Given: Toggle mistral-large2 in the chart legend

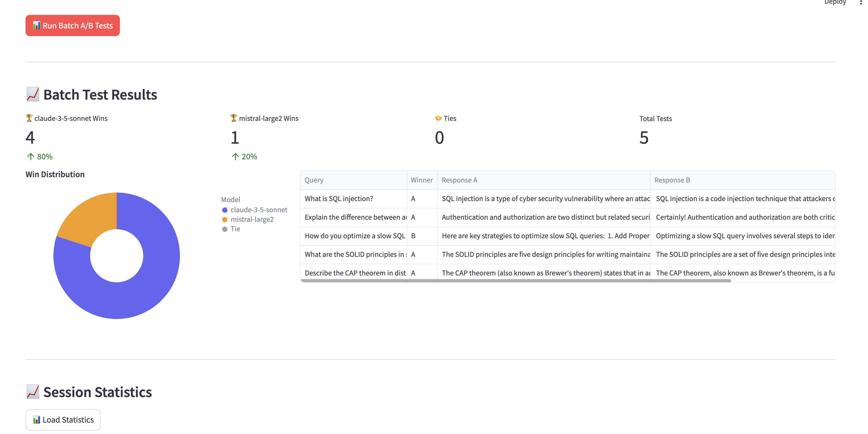Looking at the screenshot, I should click(252, 220).
